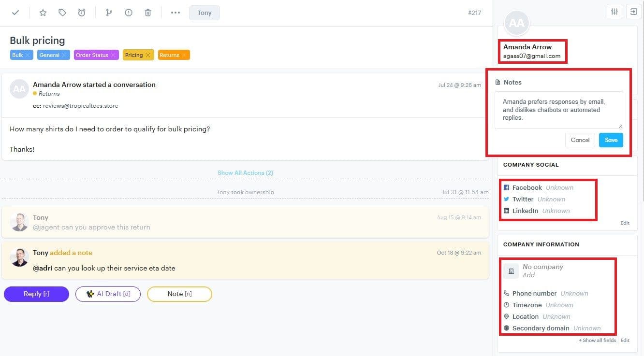Screen dimensions: 644x356
Task: Open the more actions ellipsis menu
Action: pyautogui.click(x=175, y=13)
